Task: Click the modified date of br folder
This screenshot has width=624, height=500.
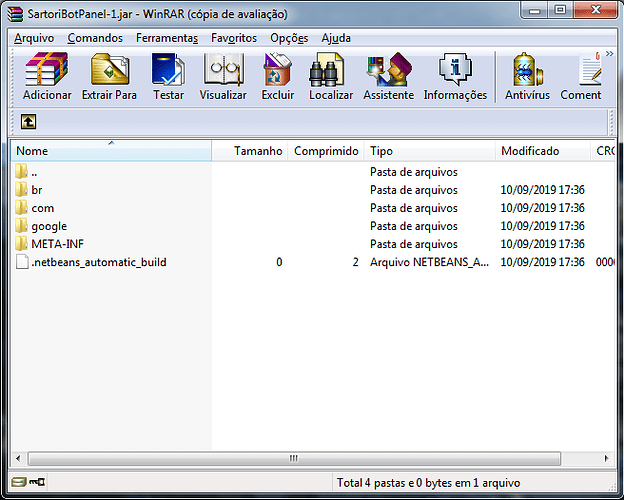Action: [x=542, y=190]
